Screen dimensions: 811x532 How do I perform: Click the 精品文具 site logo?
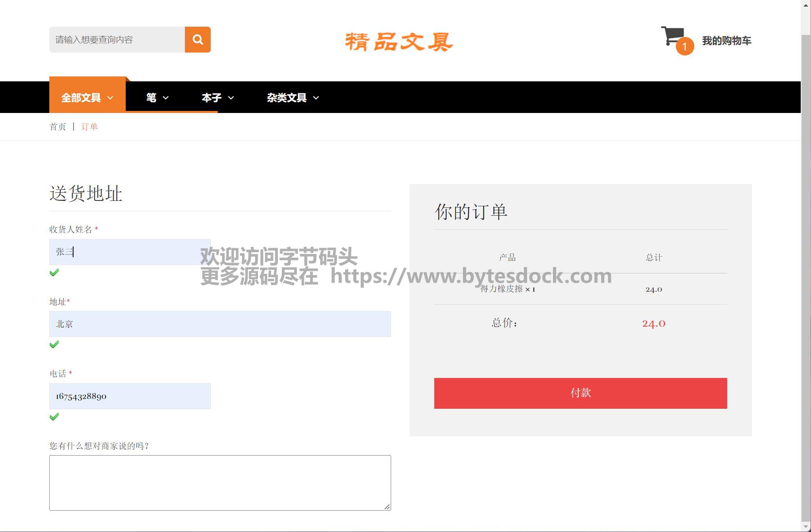coord(399,41)
